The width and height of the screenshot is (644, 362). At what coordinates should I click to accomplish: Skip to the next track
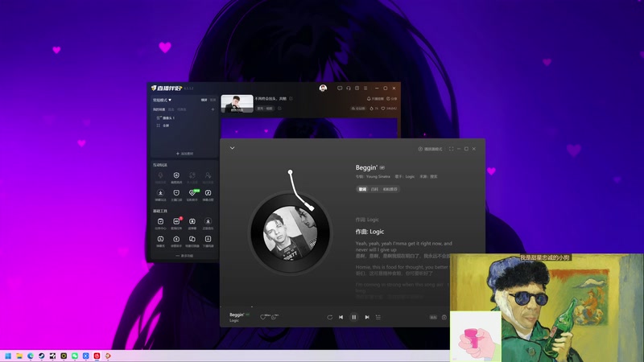367,317
